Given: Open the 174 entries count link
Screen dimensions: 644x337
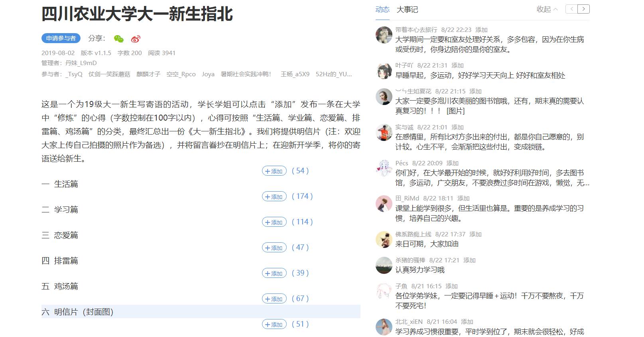Looking at the screenshot, I should 302,196.
